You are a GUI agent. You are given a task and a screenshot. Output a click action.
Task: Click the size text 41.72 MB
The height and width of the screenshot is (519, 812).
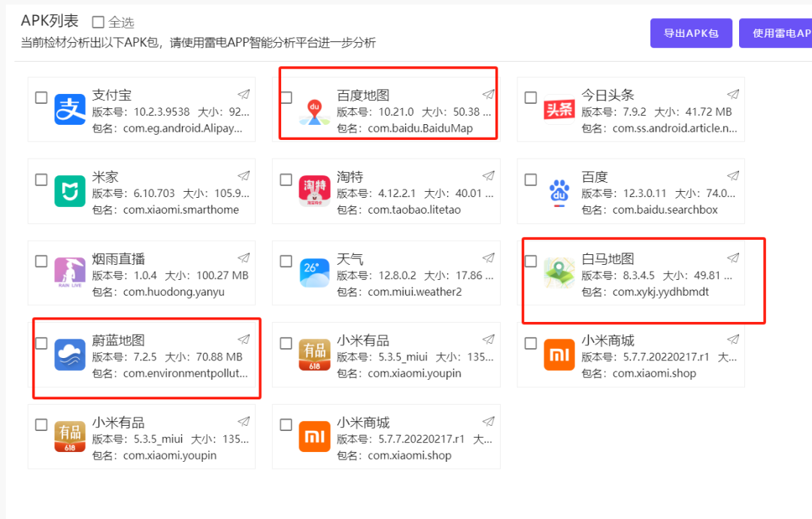point(709,112)
